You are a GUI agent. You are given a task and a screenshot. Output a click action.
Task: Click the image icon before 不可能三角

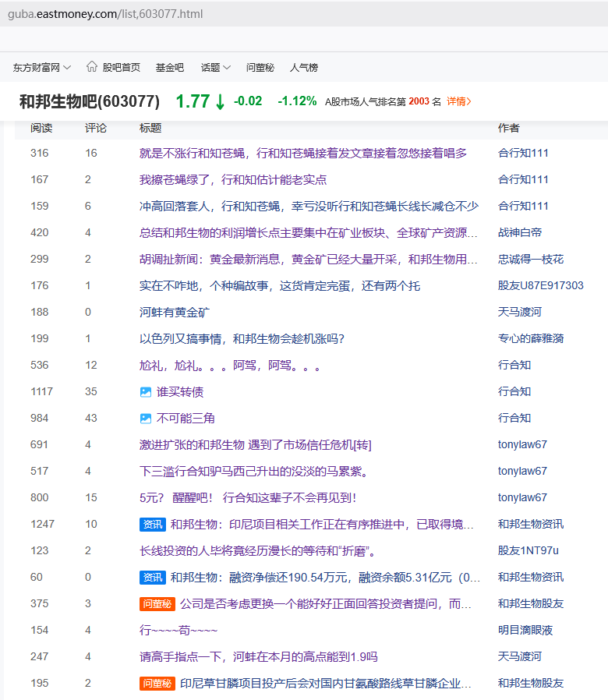tap(146, 419)
